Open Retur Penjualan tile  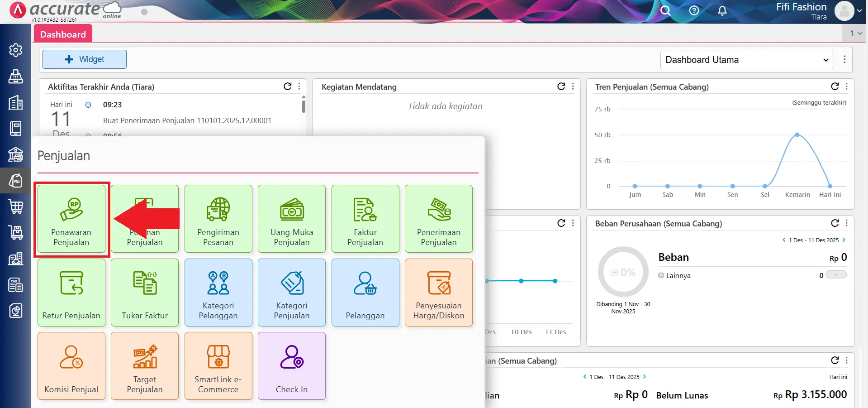coord(71,293)
